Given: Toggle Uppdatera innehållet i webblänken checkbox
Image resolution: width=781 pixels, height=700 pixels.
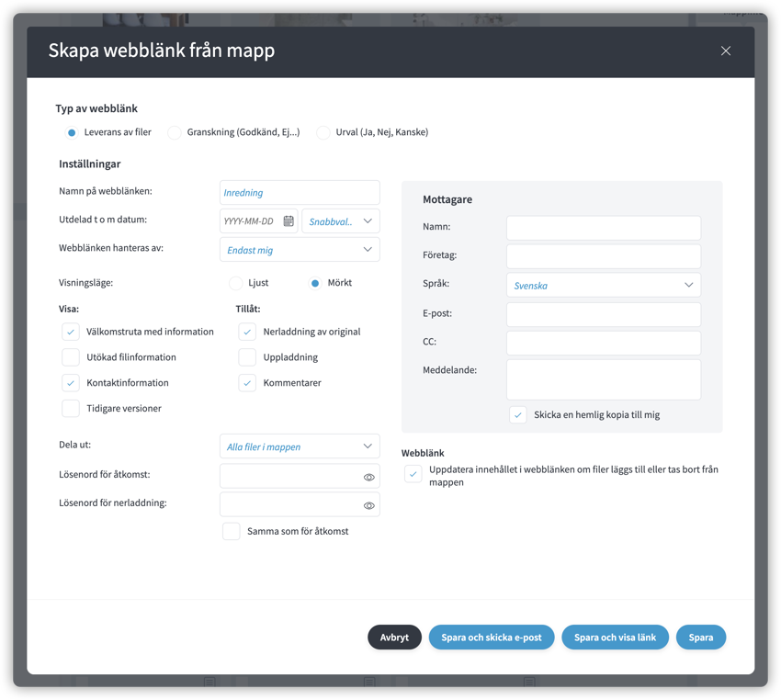Looking at the screenshot, I should point(413,474).
